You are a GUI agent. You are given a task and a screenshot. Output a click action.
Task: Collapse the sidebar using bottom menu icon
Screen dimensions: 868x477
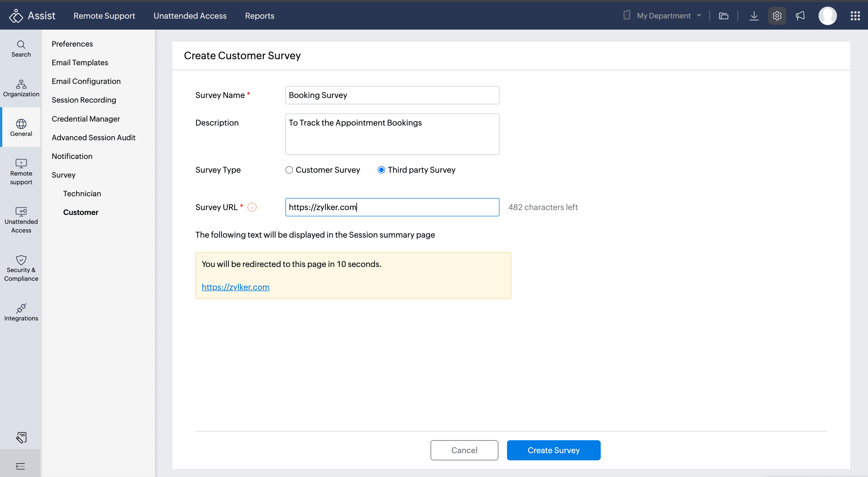[x=20, y=466]
